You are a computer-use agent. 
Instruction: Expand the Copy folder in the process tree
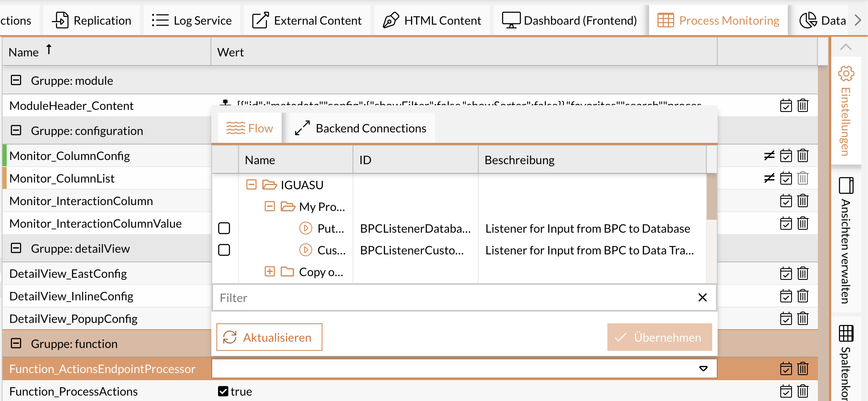269,272
